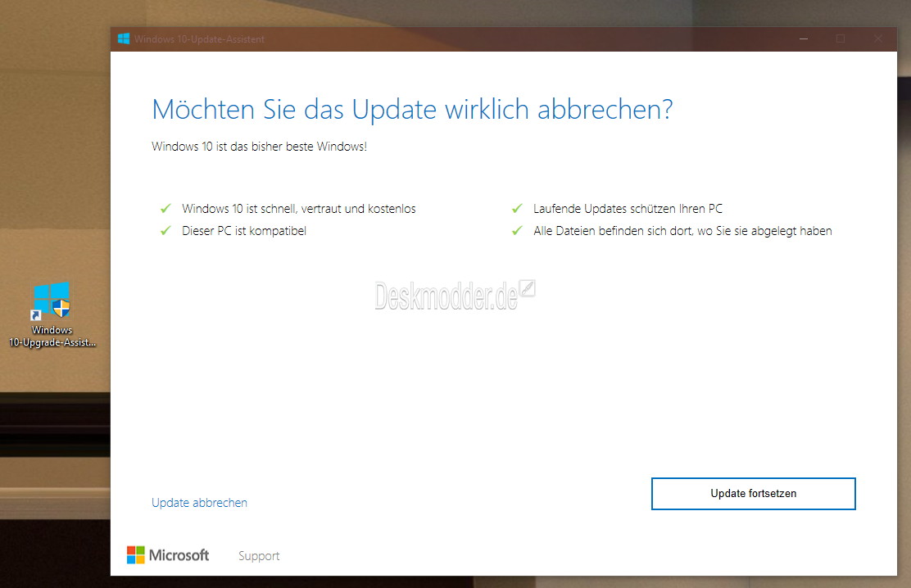Click the text "Windows 10 ist das bisher beste Windows!"

(259, 147)
